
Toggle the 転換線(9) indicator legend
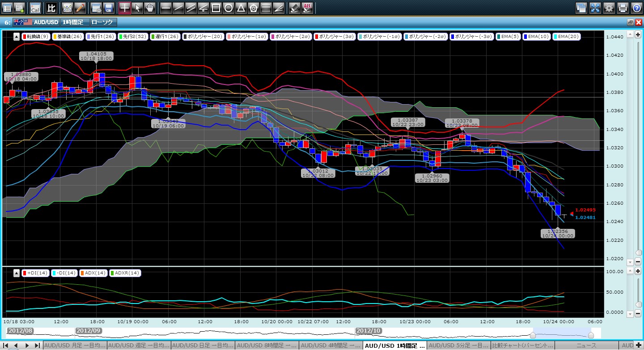coord(36,37)
